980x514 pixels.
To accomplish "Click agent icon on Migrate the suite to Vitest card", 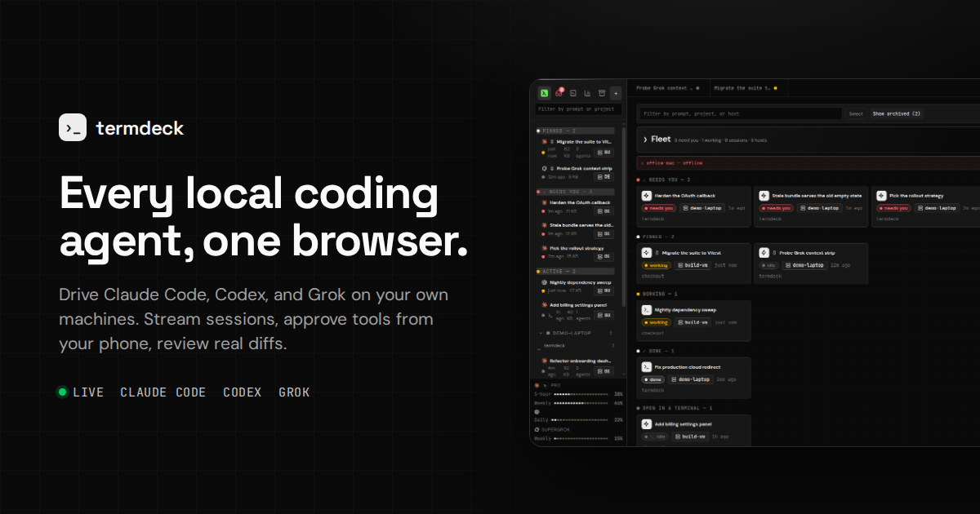I will (x=646, y=253).
